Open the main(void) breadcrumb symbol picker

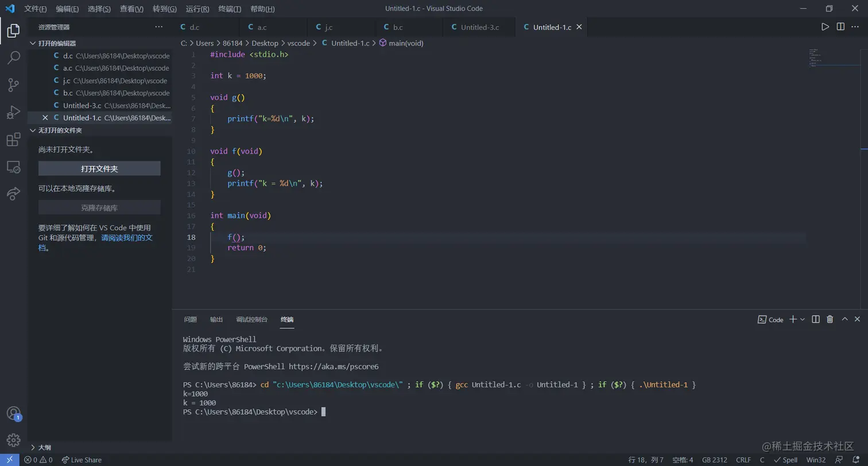[401, 43]
